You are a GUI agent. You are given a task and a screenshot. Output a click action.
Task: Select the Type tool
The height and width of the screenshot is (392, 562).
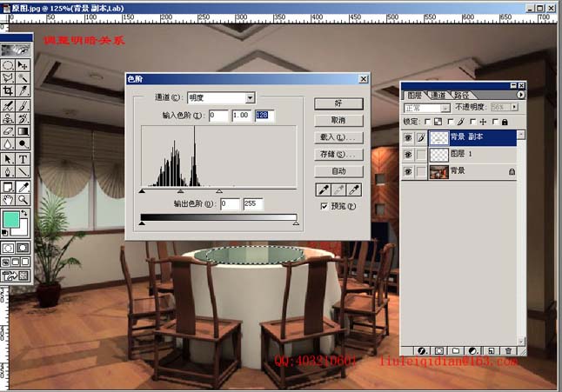coord(23,159)
